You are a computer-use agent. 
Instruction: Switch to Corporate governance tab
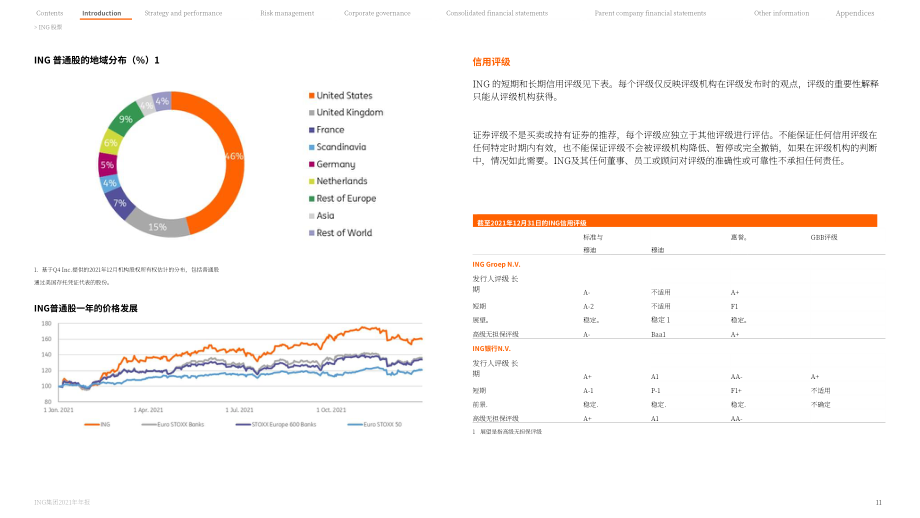click(377, 13)
